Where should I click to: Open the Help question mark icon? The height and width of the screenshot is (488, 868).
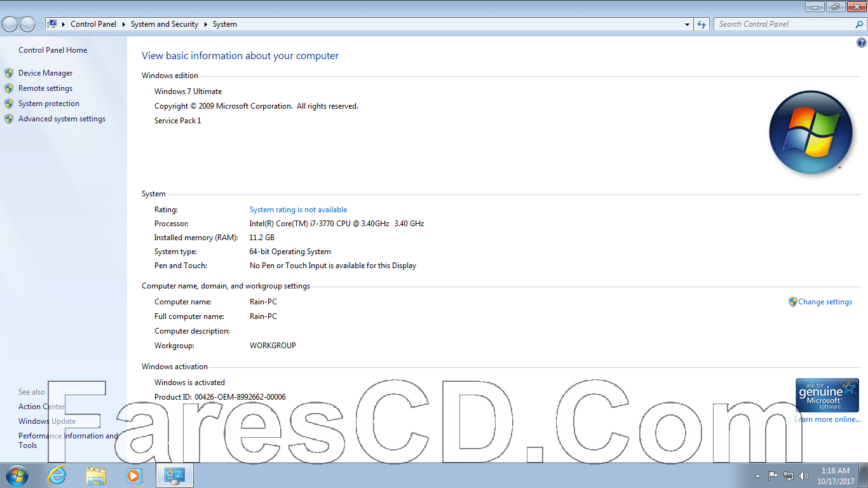tap(862, 43)
